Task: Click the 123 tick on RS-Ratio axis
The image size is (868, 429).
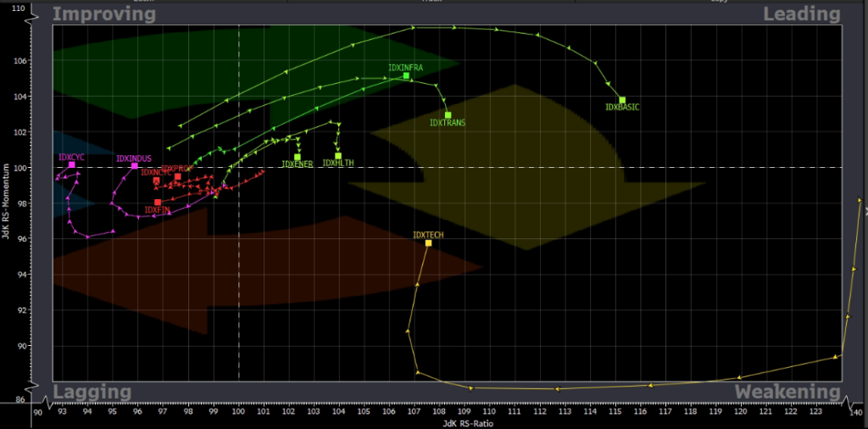Action: [x=816, y=412]
